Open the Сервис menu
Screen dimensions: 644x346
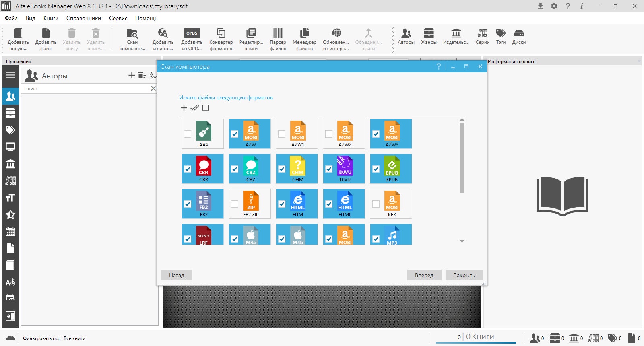[118, 18]
